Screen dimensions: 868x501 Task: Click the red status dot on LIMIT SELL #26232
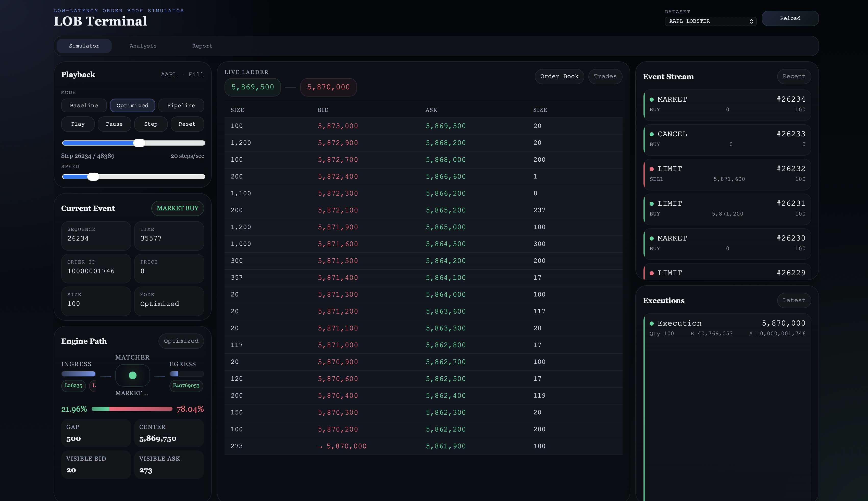(652, 169)
